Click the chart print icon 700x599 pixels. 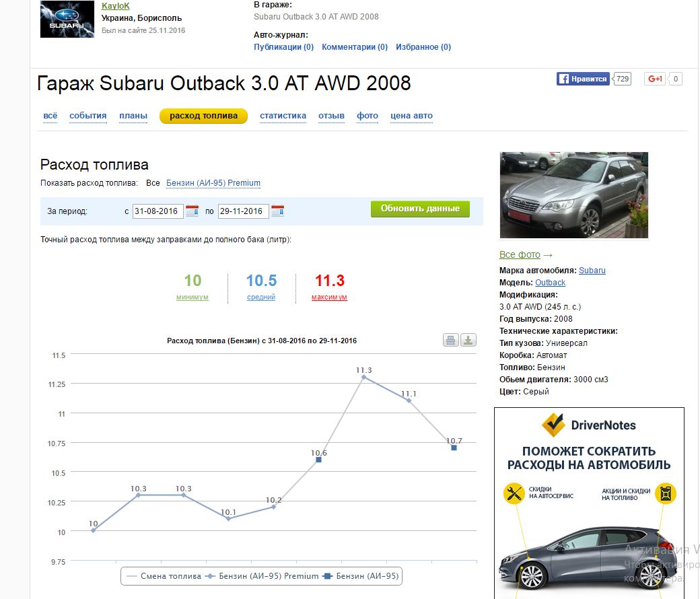451,340
